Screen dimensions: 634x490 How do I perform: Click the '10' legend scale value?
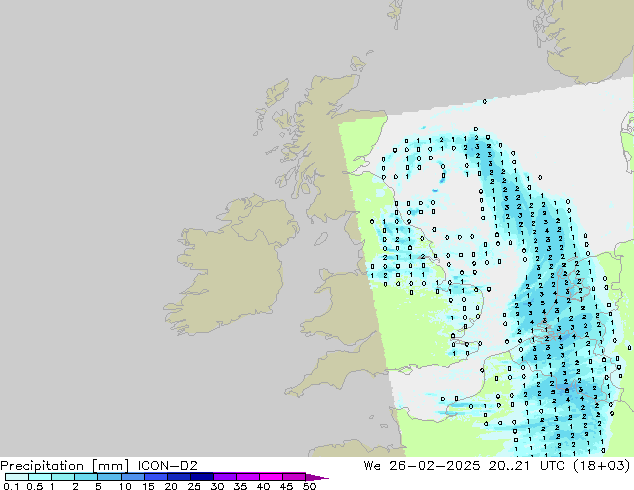click(125, 486)
